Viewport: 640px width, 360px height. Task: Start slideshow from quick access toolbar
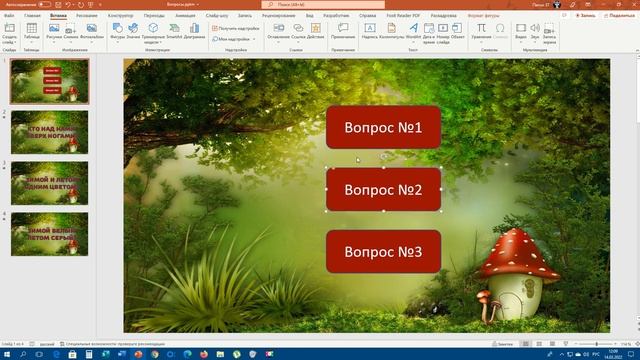90,4
